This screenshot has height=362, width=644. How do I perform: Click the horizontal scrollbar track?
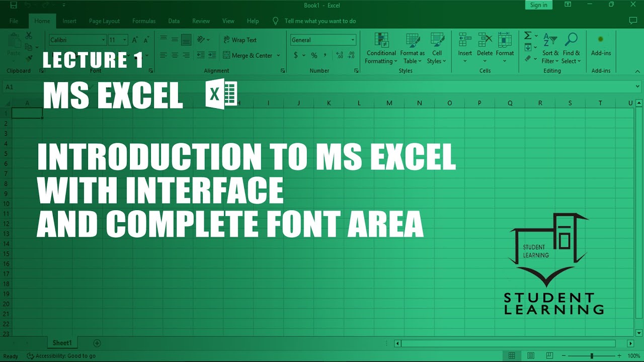click(x=509, y=343)
